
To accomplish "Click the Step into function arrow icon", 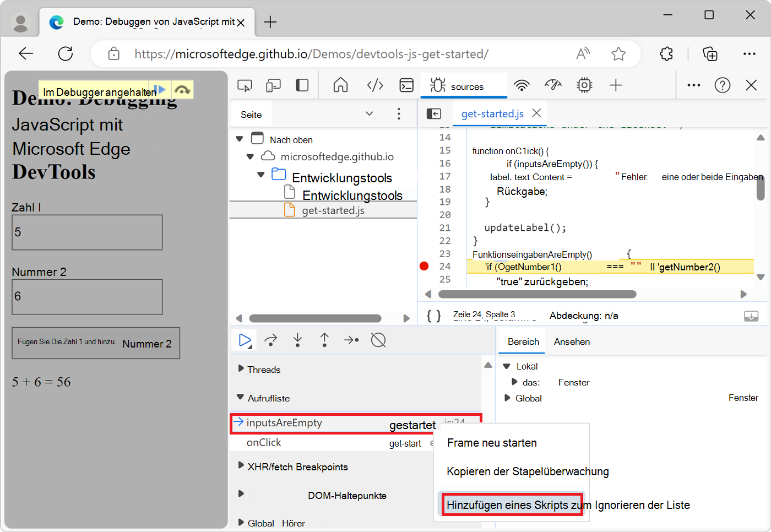I will [297, 340].
